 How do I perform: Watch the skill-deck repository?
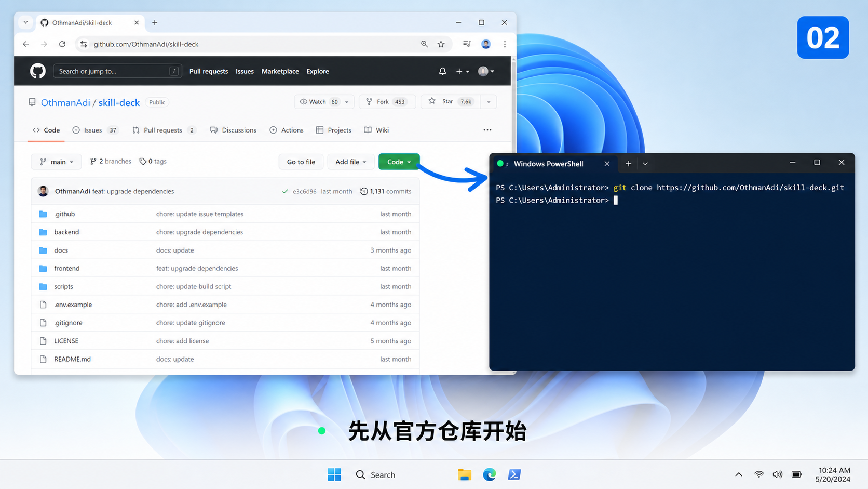click(x=319, y=102)
